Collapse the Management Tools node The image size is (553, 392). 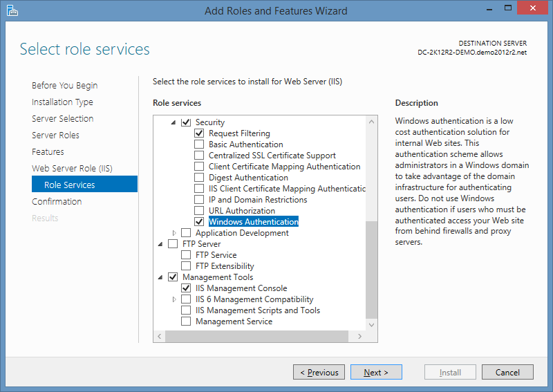point(161,277)
